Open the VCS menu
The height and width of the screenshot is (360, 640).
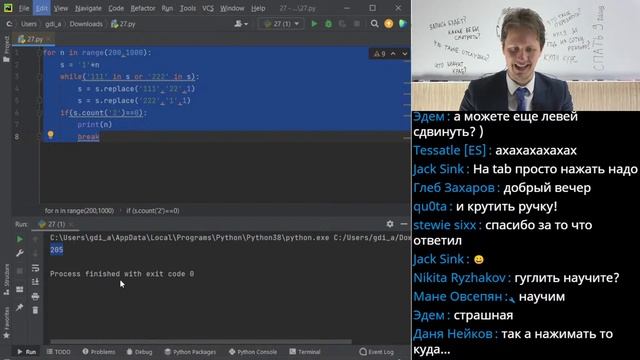tap(208, 8)
